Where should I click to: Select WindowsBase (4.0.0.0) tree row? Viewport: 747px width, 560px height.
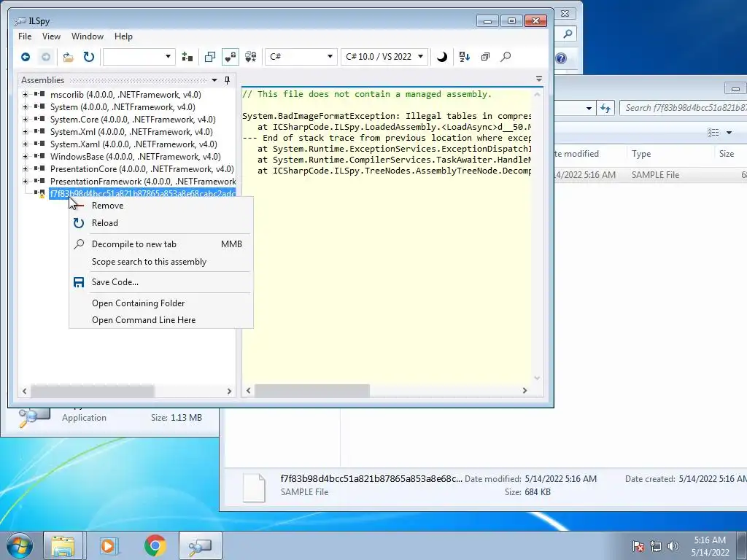pyautogui.click(x=135, y=156)
